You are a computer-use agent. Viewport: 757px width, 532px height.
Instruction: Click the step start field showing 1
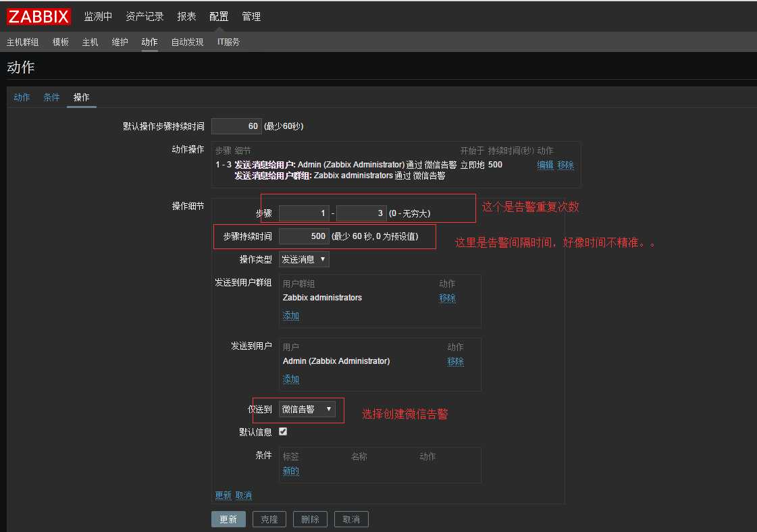(x=304, y=213)
